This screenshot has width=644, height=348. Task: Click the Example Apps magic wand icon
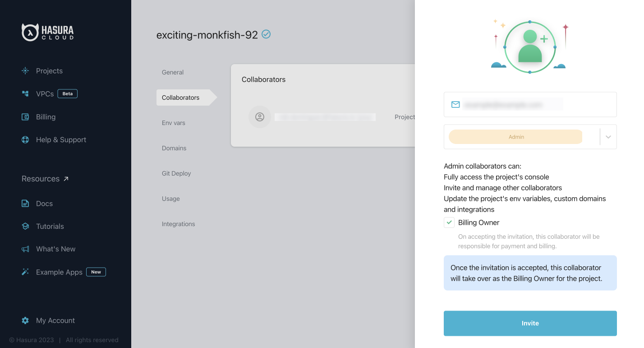pyautogui.click(x=25, y=272)
